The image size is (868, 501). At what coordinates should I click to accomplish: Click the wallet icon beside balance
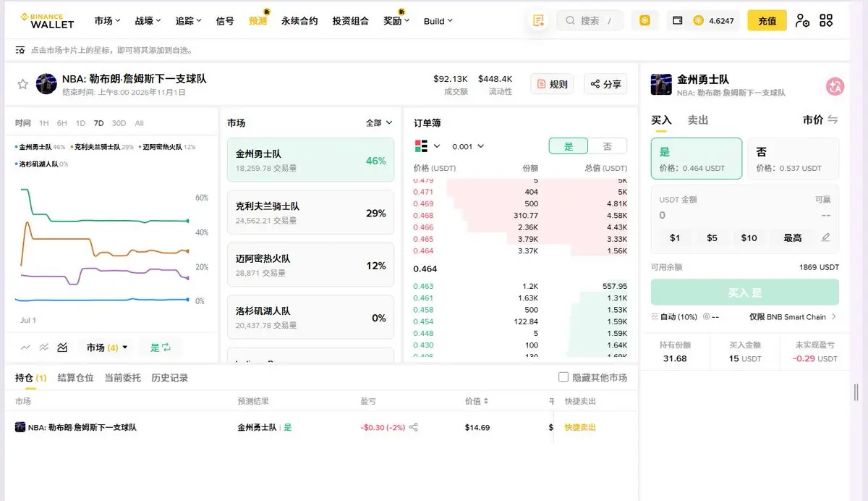tap(678, 21)
